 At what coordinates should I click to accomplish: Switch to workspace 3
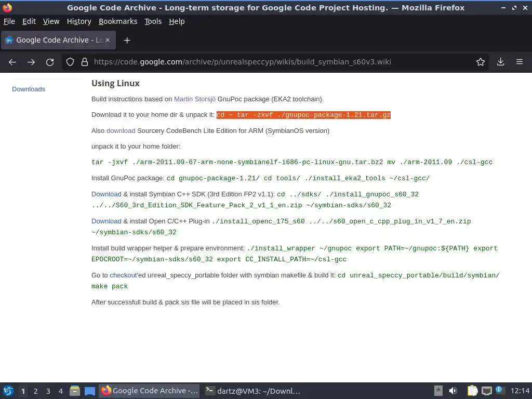(48, 391)
